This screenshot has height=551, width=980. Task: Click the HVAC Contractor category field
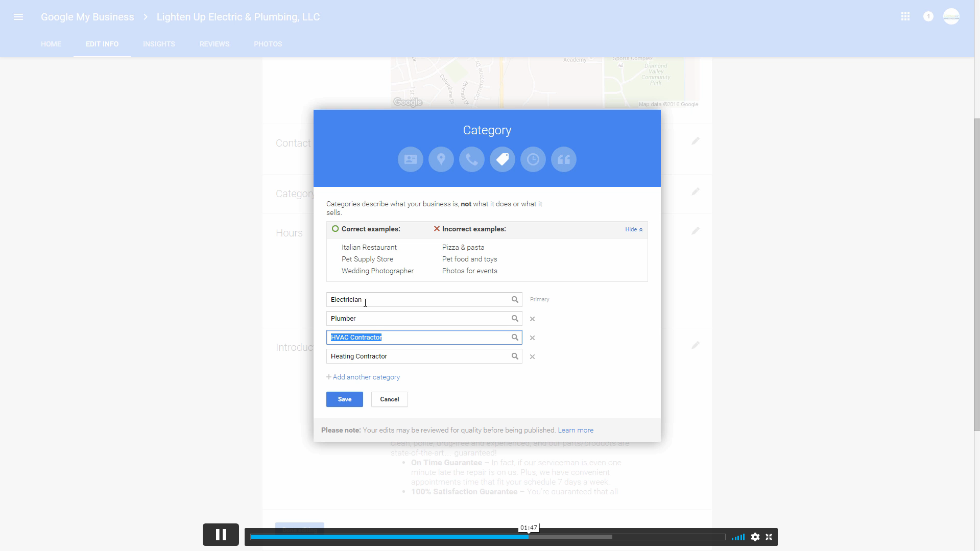pos(424,338)
